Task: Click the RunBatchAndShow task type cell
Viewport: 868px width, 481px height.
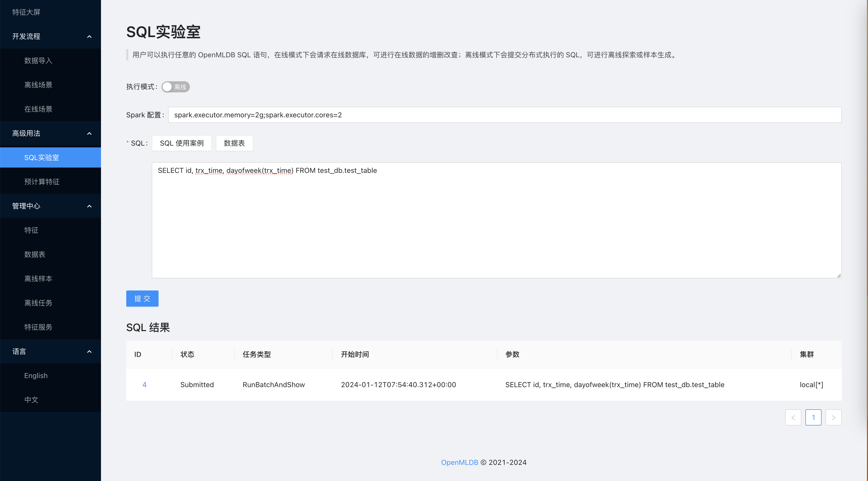Action: 274,385
